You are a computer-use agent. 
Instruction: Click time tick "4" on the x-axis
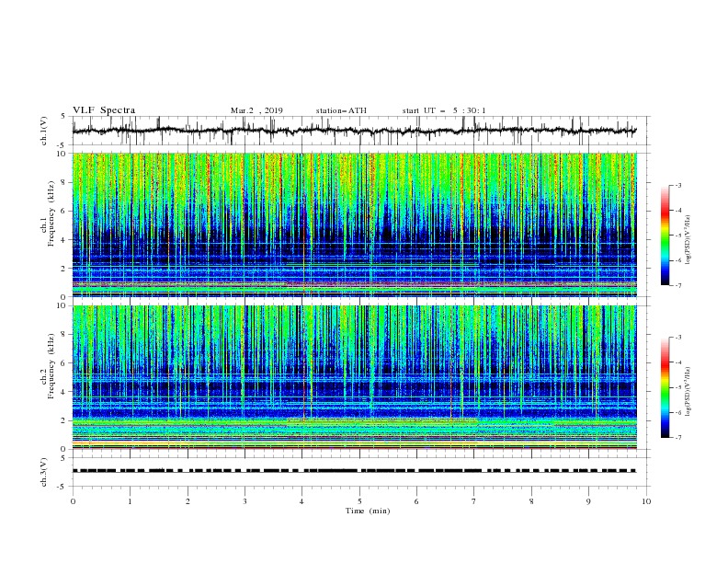[x=302, y=501]
